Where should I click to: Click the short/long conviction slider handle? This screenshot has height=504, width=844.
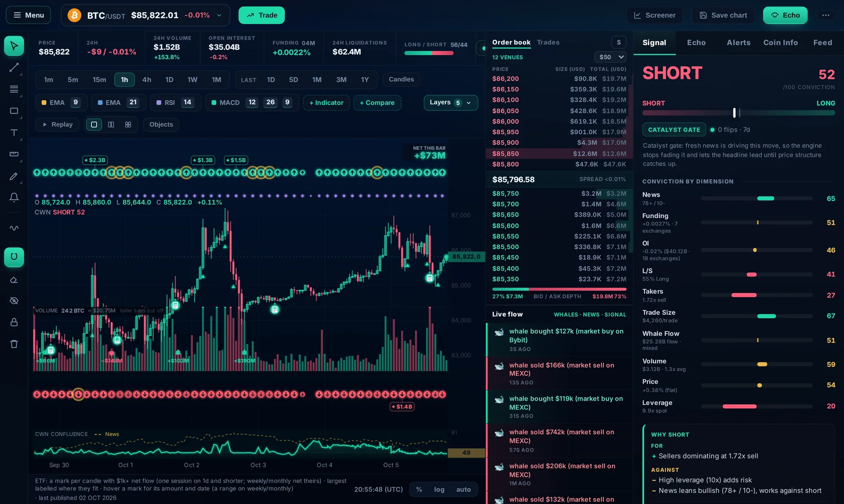[734, 113]
